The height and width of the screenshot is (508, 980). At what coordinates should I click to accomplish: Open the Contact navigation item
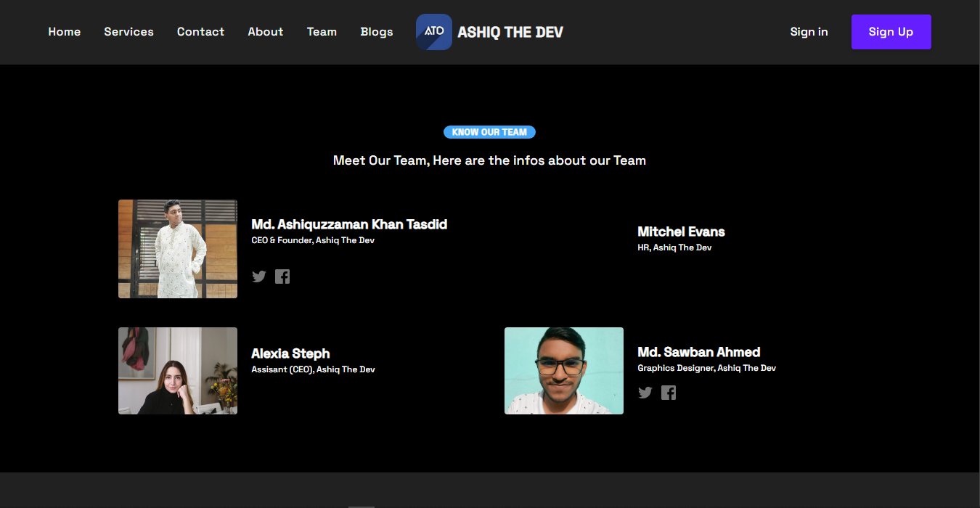click(x=200, y=32)
